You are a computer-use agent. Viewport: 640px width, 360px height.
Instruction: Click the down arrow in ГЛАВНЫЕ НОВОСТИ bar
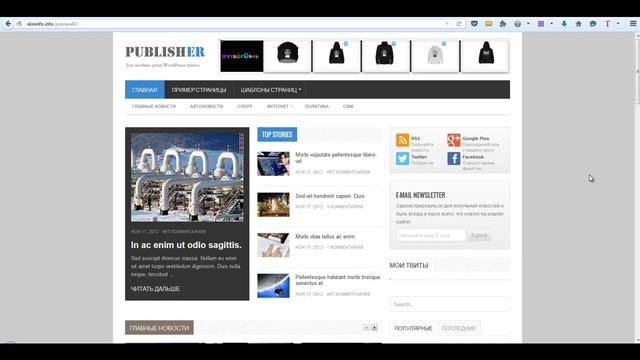374,328
